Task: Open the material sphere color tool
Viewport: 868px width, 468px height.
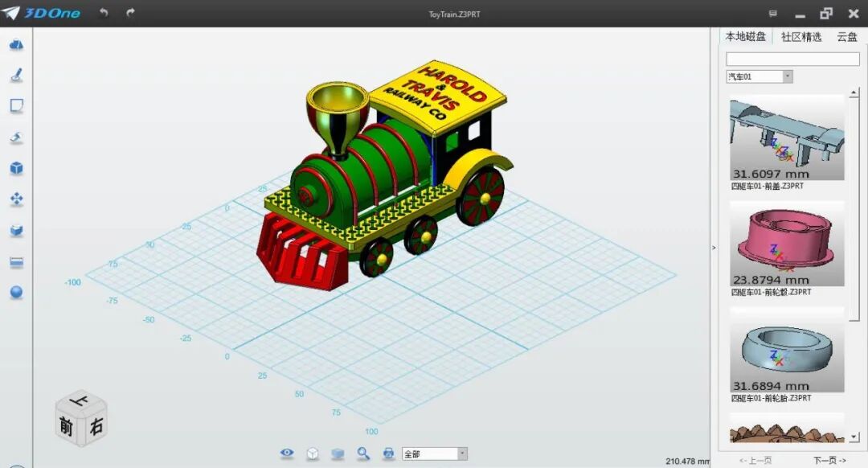Action: point(16,293)
